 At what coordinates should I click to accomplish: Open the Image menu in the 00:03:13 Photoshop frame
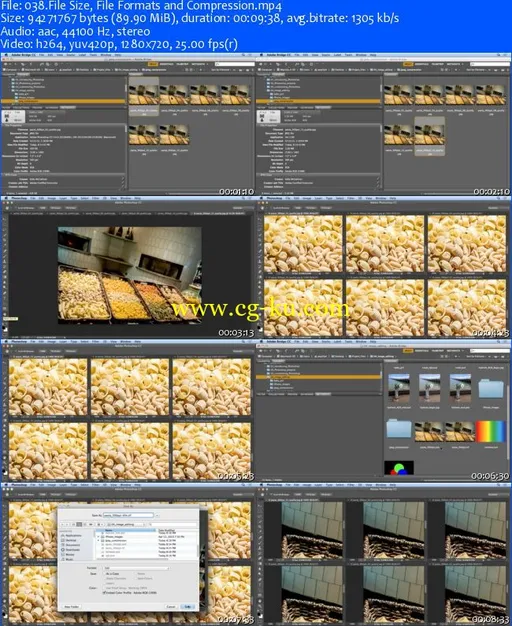point(52,198)
